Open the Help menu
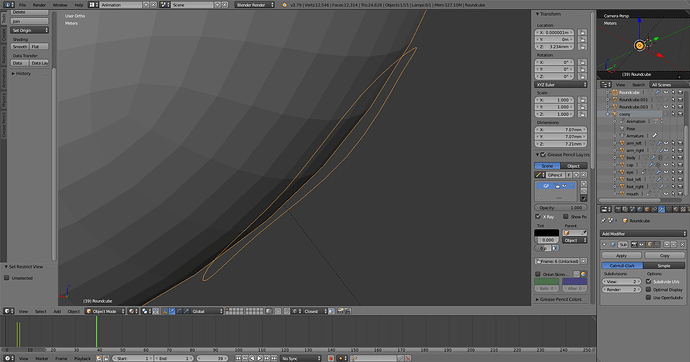 79,5
